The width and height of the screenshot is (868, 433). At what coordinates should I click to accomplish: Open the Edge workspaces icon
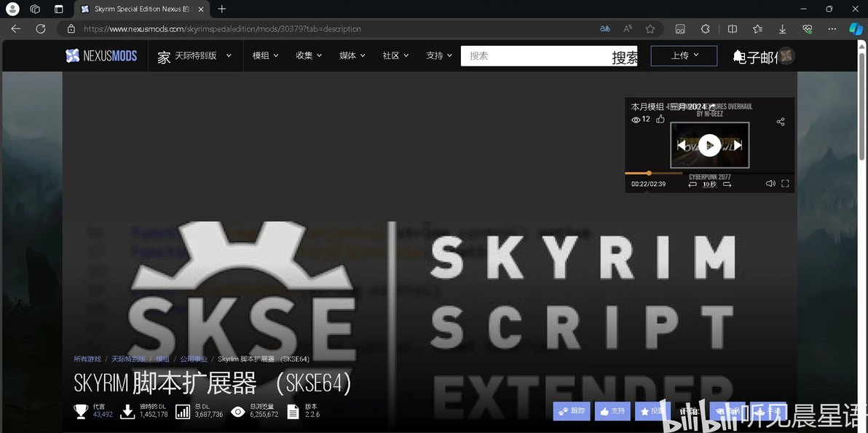35,9
